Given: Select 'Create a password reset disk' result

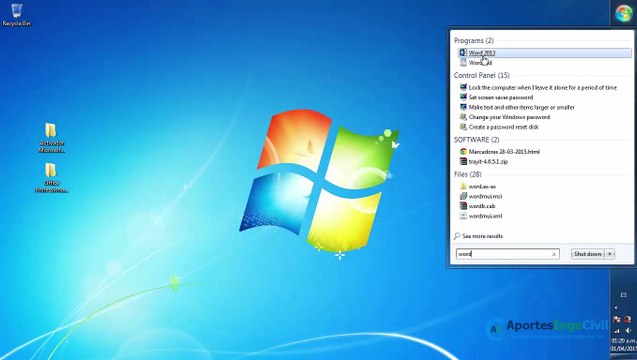Looking at the screenshot, I should tap(499, 127).
